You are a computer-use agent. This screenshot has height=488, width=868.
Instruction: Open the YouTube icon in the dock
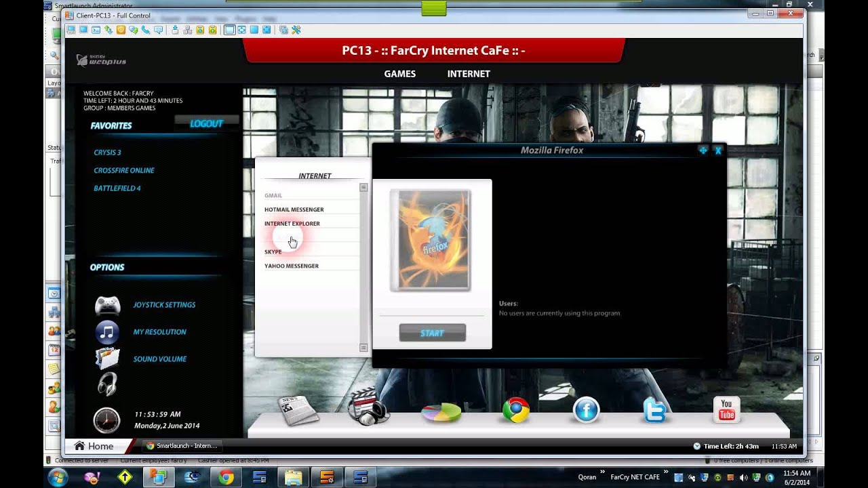click(726, 410)
